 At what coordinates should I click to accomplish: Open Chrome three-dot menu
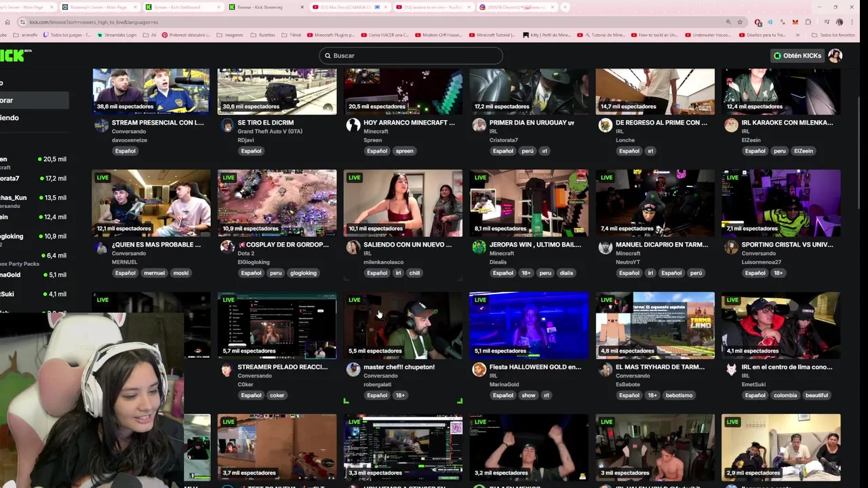[x=853, y=22]
